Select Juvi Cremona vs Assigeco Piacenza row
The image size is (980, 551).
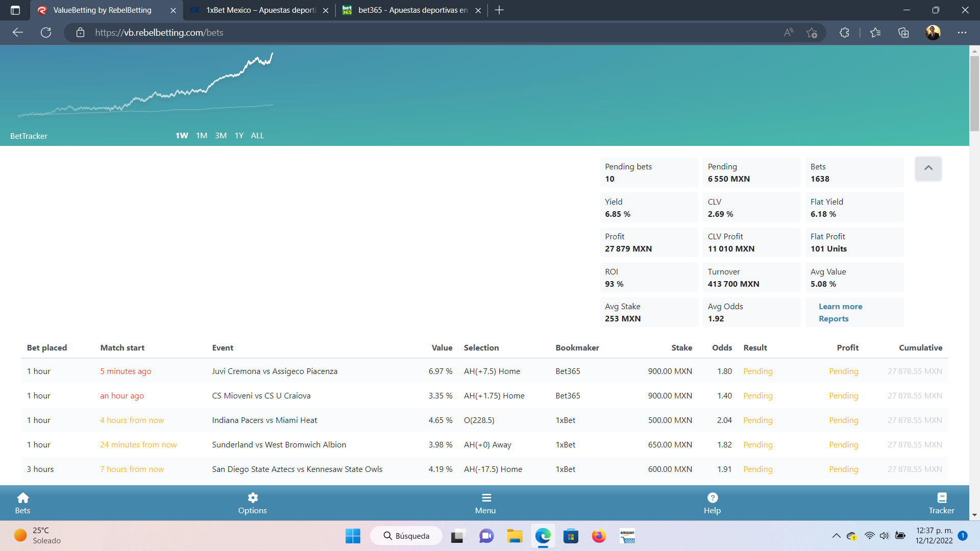tap(484, 371)
